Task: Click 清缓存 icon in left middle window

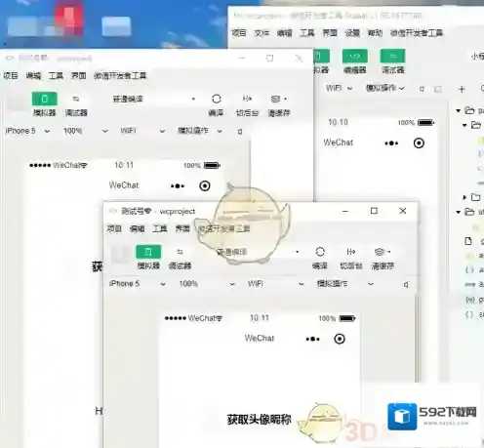Action: [278, 99]
